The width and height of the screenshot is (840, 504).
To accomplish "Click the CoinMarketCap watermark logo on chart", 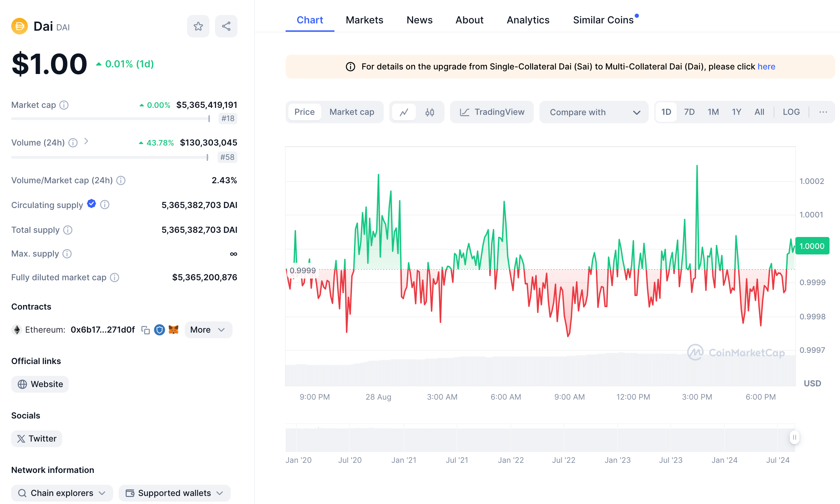I will 736,353.
